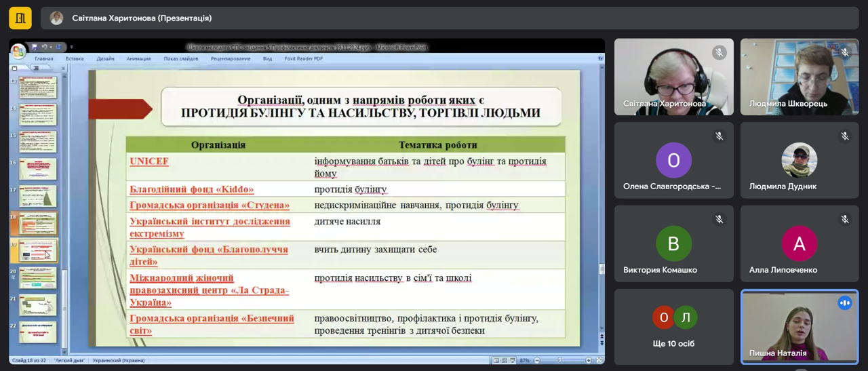Click the Undo arrow in the quick access toolbar

click(x=44, y=47)
